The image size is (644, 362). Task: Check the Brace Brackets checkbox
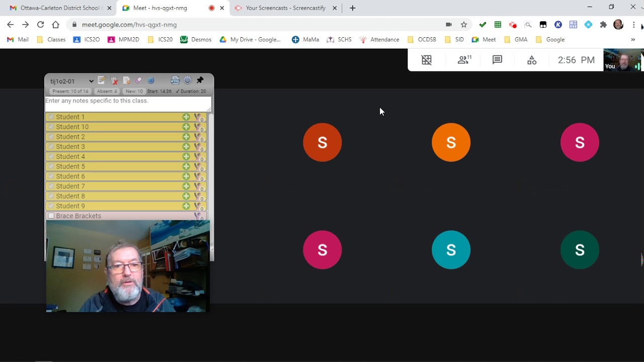click(51, 216)
